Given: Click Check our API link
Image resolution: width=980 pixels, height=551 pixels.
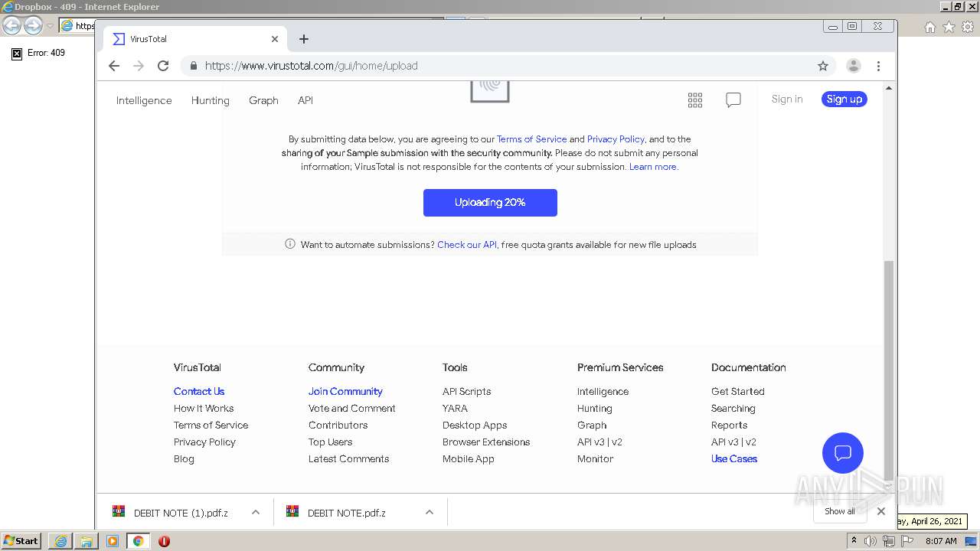Looking at the screenshot, I should click(467, 245).
